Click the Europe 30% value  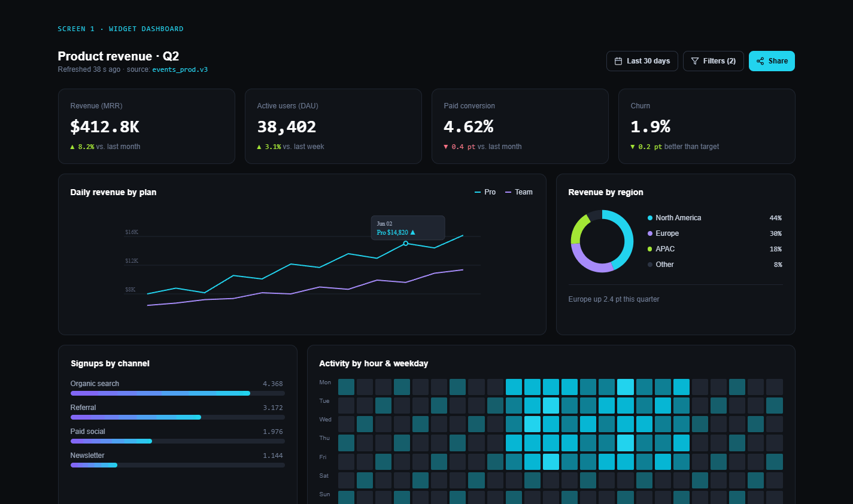pyautogui.click(x=776, y=233)
